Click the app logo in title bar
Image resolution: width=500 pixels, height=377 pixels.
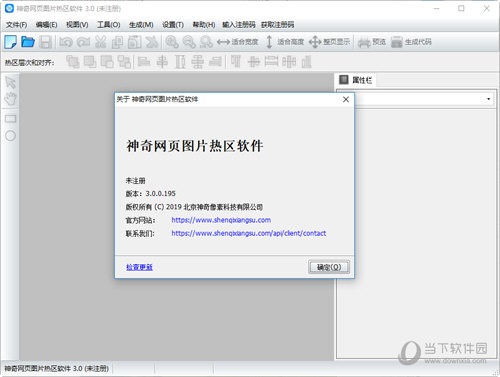tap(9, 8)
